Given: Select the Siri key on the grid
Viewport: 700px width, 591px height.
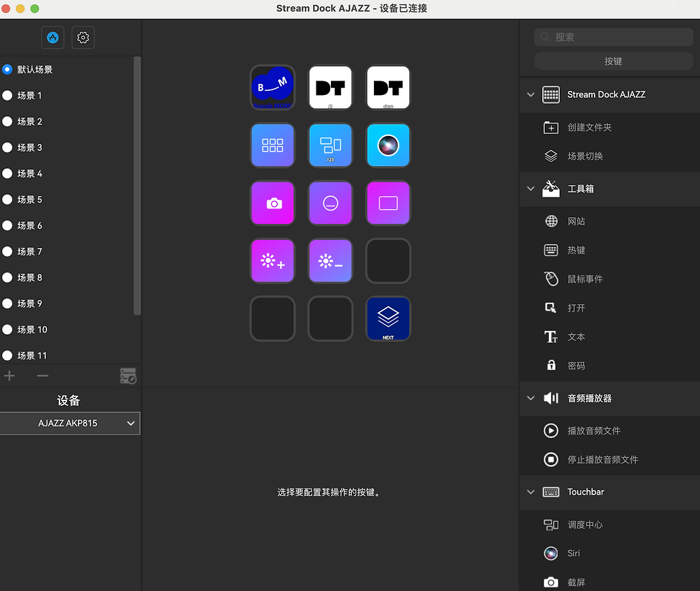Looking at the screenshot, I should pyautogui.click(x=388, y=146).
